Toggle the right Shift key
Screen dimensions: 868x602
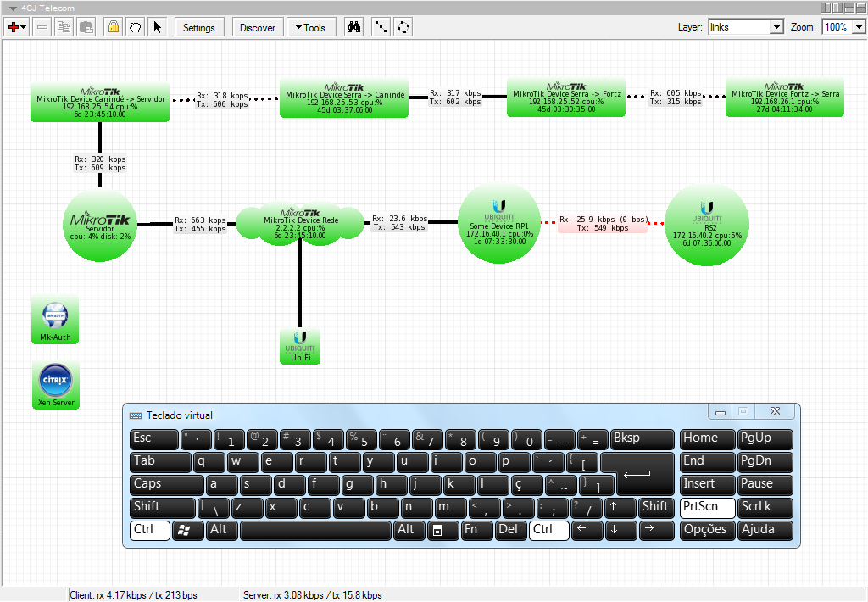(x=657, y=507)
